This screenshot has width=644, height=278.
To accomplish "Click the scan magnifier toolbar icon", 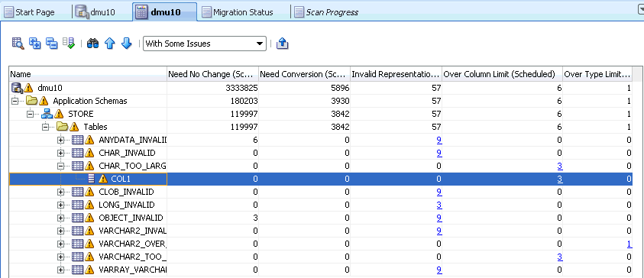I will (x=18, y=43).
